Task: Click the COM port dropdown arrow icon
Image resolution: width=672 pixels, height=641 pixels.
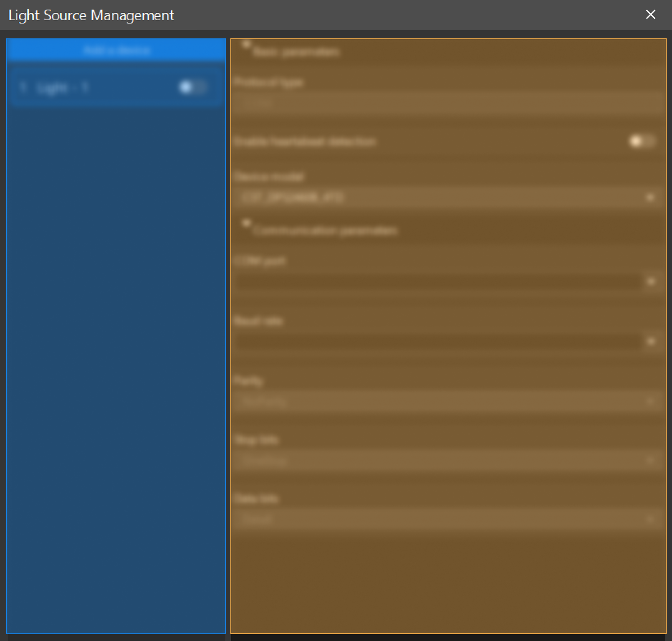Action: pos(650,281)
